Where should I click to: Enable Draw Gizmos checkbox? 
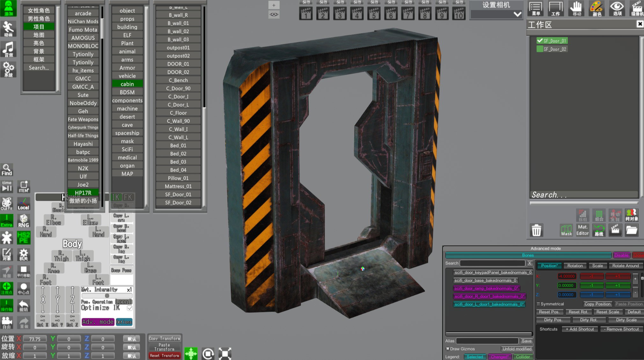click(448, 349)
